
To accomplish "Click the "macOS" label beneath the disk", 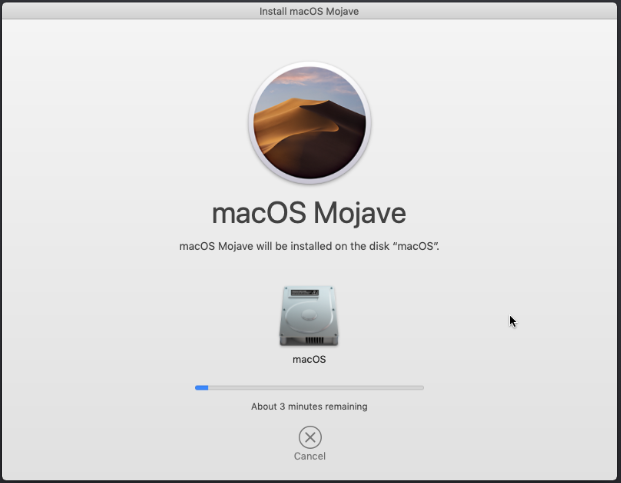I will 309,359.
